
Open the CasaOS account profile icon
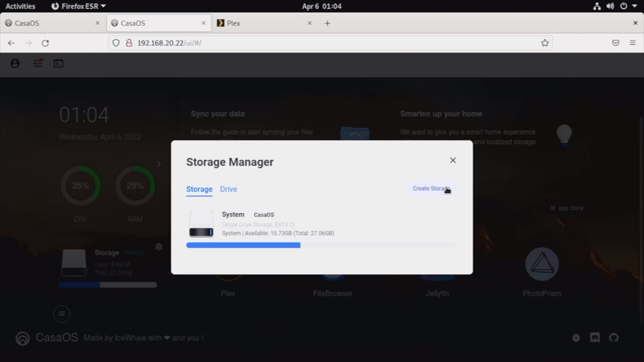15,64
